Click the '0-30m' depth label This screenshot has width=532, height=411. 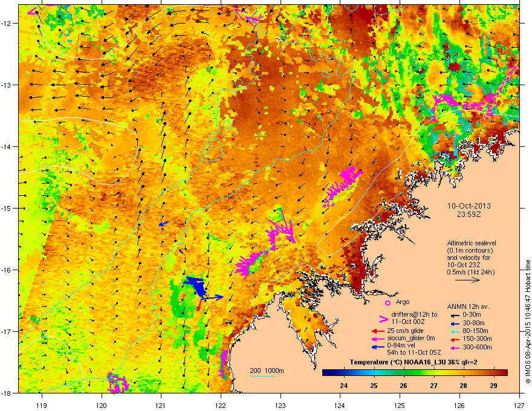pos(472,315)
